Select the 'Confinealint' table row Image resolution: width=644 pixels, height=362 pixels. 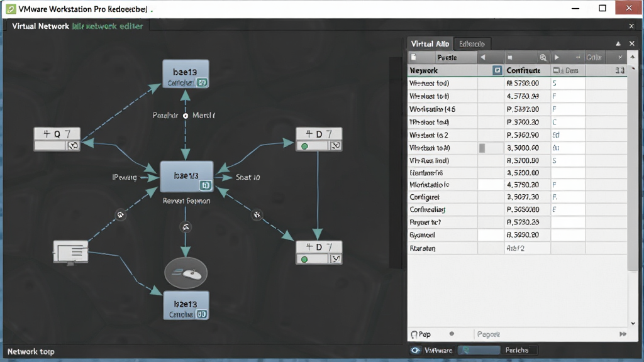pos(518,209)
